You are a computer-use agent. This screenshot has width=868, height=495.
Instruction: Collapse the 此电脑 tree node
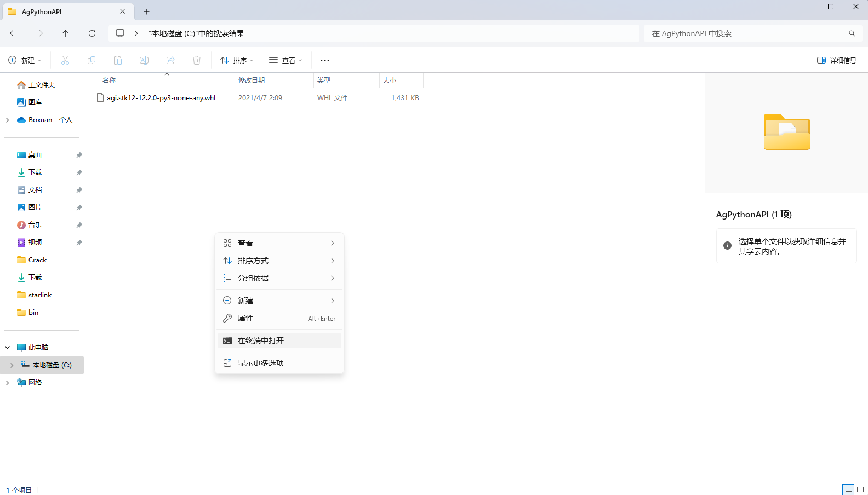8,348
